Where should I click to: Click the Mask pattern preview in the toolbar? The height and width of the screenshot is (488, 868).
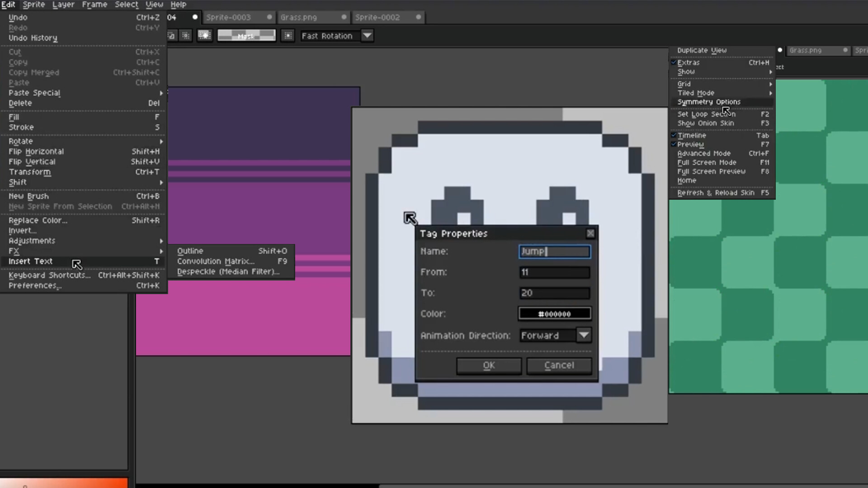[x=246, y=35]
